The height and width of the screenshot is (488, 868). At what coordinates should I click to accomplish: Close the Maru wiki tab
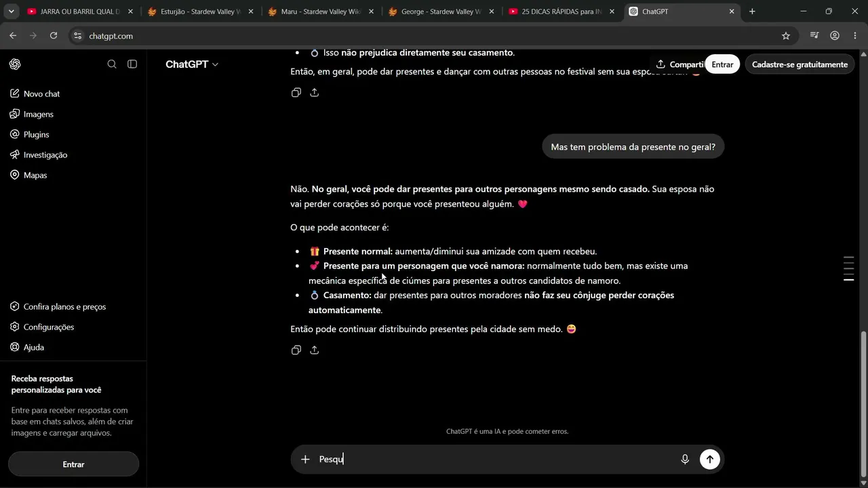(371, 12)
